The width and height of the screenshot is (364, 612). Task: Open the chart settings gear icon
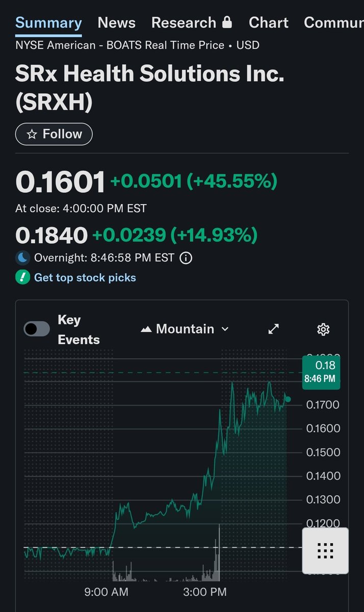pos(323,329)
